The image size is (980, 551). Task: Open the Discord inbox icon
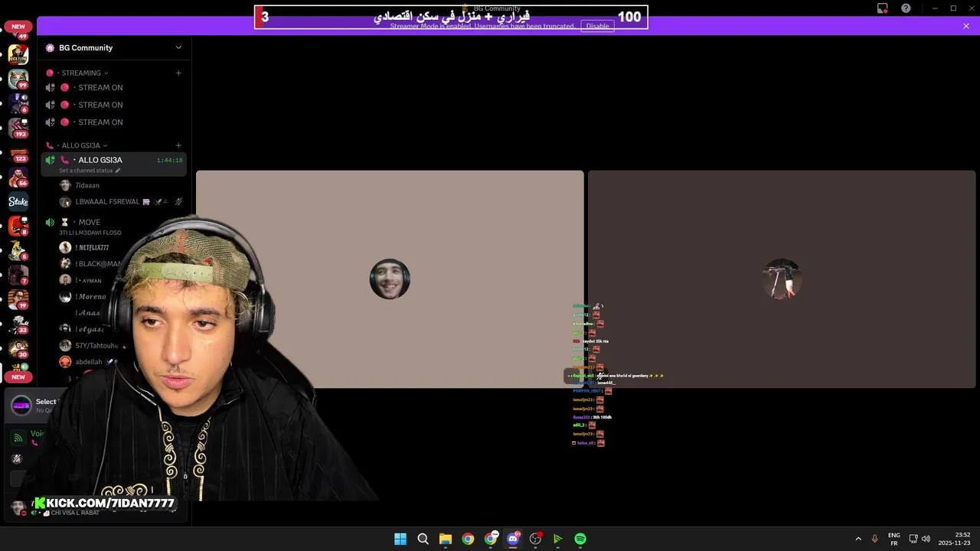[x=883, y=8]
